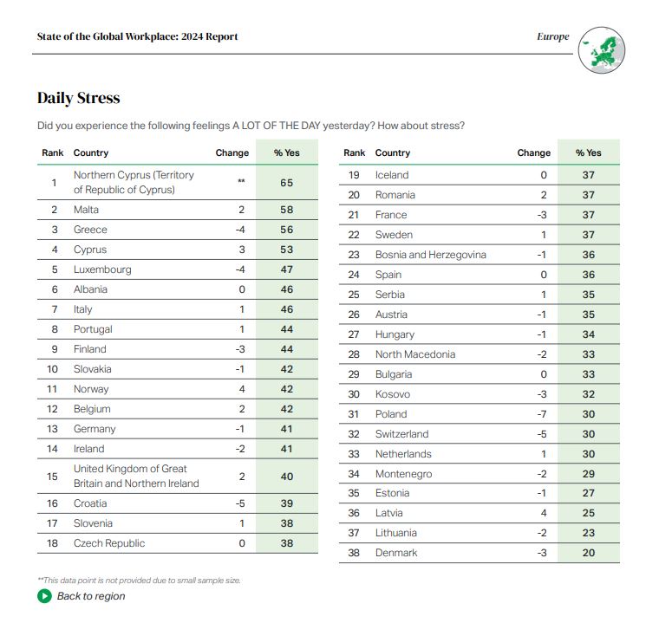Click the green Back to region arrow icon

coord(44,596)
